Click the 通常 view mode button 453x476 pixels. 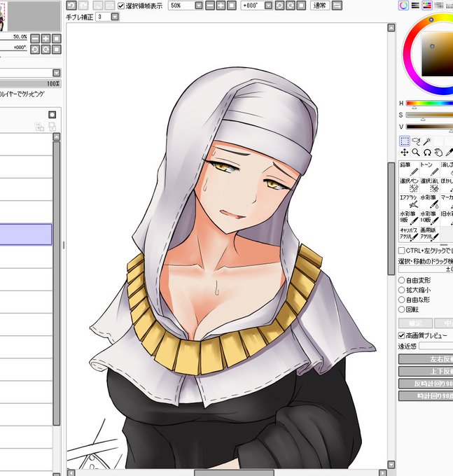pos(320,6)
